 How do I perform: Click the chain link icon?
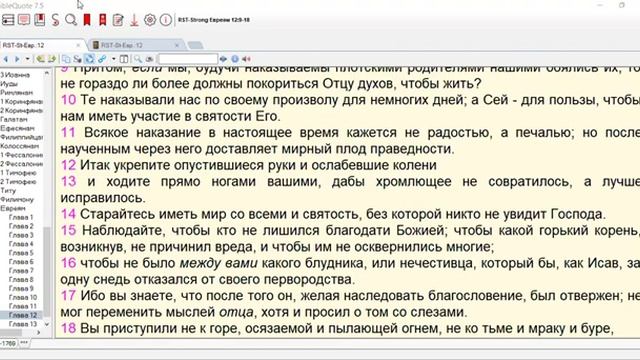pos(102,59)
